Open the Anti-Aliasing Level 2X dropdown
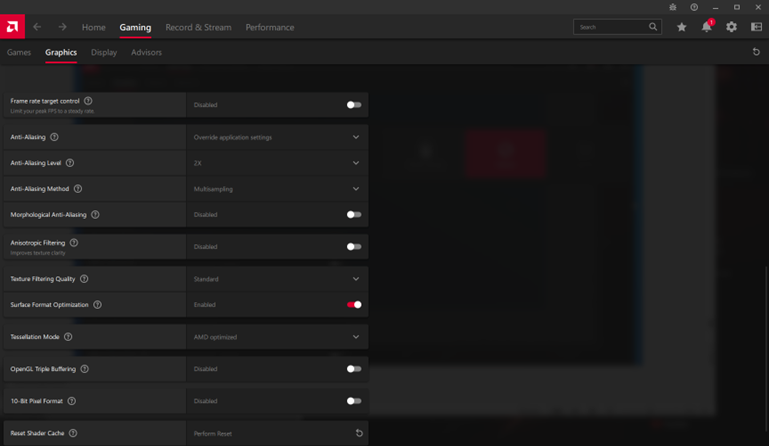 (x=277, y=163)
